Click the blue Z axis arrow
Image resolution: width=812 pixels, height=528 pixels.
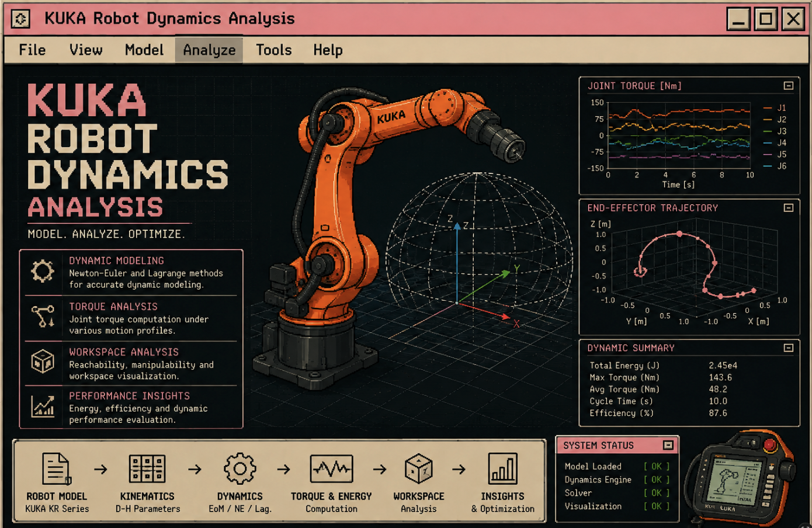tap(457, 263)
